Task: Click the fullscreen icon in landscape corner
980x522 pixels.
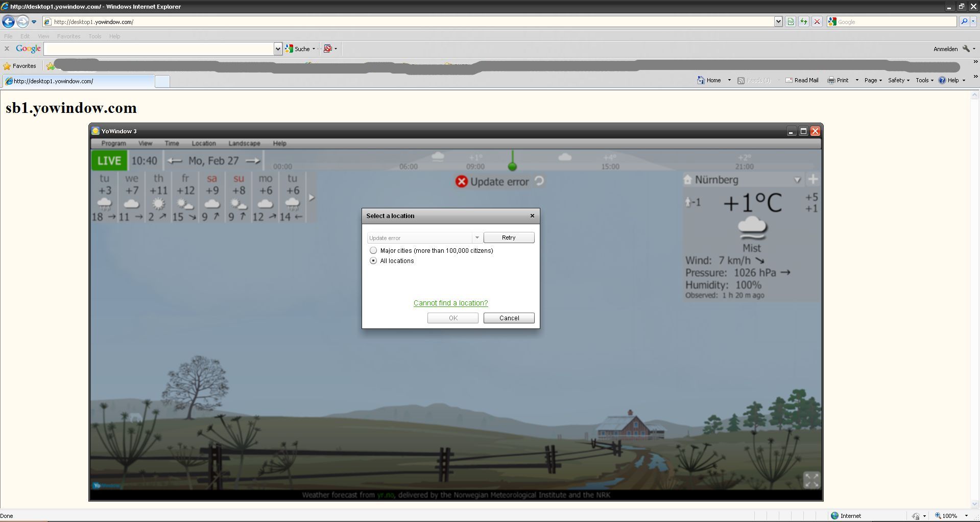Action: click(x=811, y=480)
